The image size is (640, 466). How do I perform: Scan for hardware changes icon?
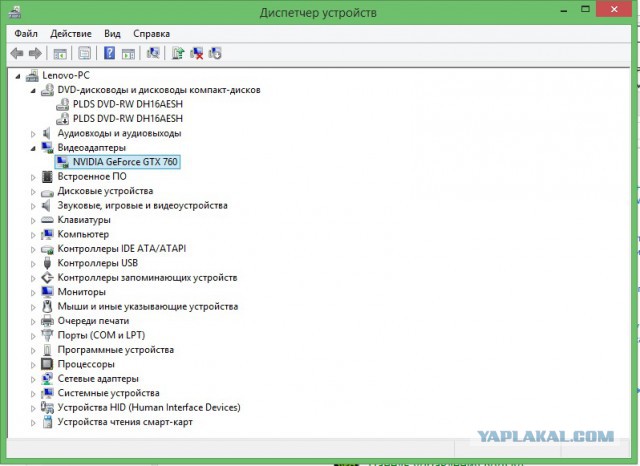coord(153,53)
